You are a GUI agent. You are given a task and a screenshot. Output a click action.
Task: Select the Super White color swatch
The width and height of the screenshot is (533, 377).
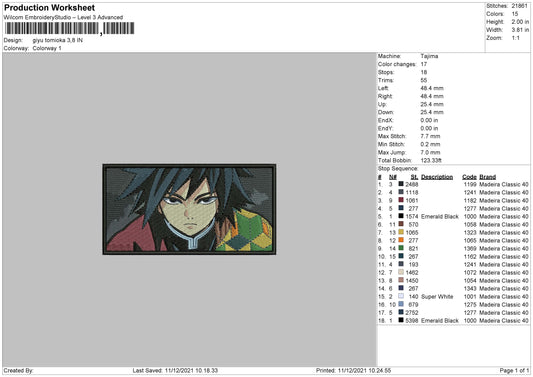point(401,296)
